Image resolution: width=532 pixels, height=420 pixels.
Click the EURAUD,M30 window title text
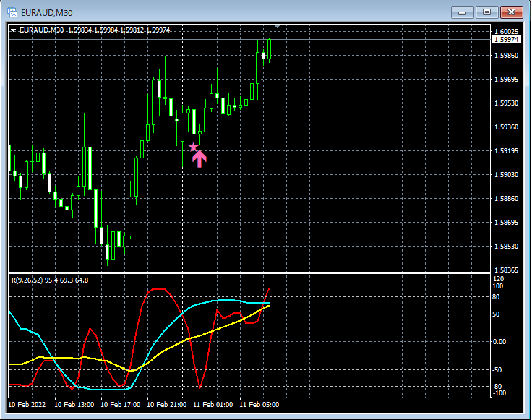click(x=47, y=13)
